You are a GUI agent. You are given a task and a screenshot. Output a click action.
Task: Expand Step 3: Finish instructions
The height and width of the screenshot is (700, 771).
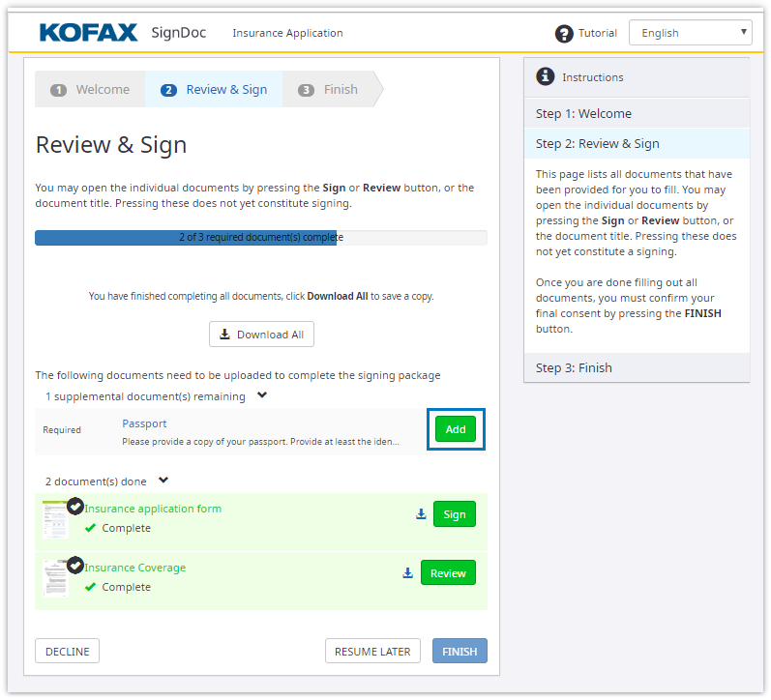click(637, 367)
